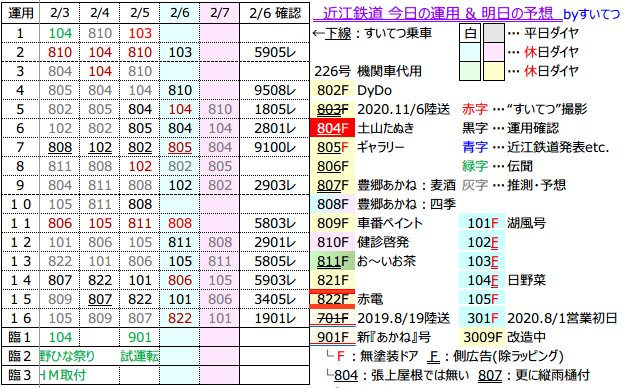The height and width of the screenshot is (388, 629).
Task: Select the light green legend swatch
Action: [470, 71]
